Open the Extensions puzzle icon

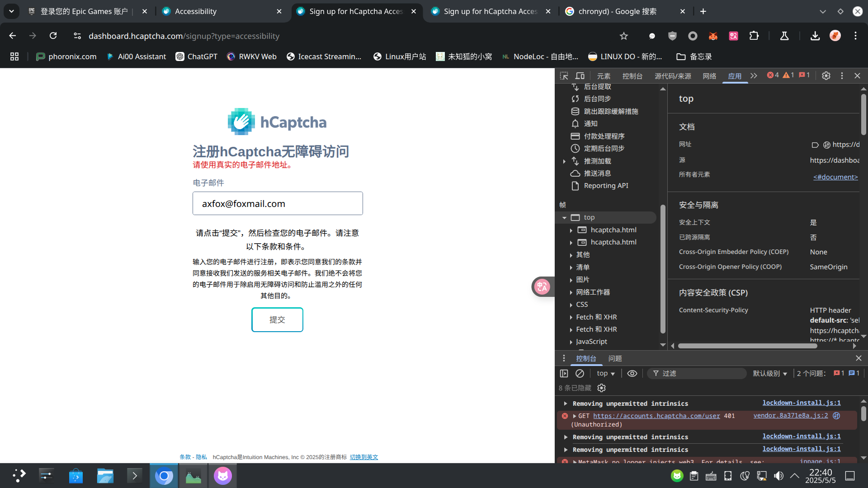[x=754, y=36]
